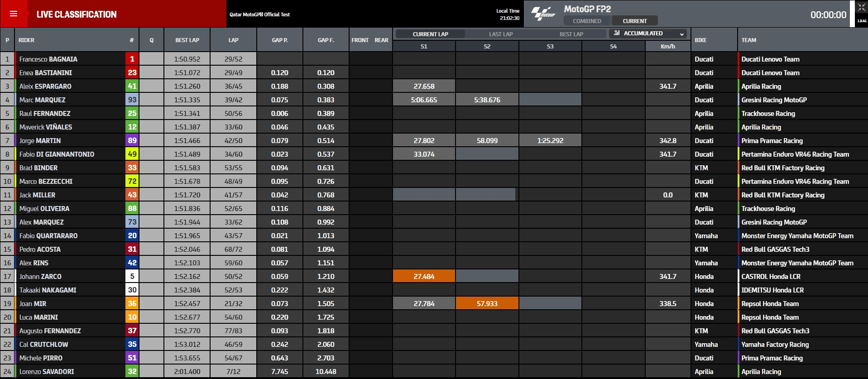
Task: Click Zarco's orange 27.484 sector time
Action: (x=424, y=276)
